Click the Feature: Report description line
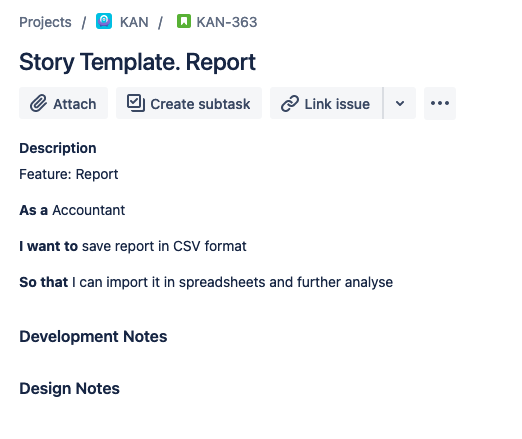The image size is (522, 439). point(69,174)
